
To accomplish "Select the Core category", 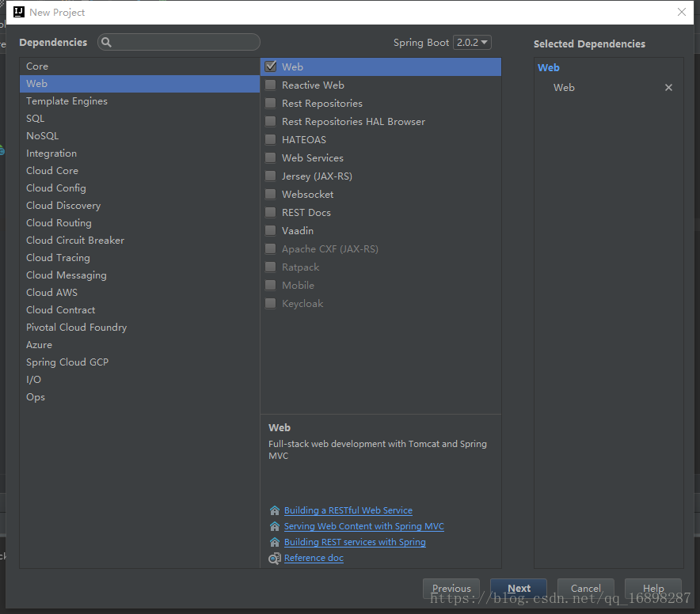I will pyautogui.click(x=139, y=66).
